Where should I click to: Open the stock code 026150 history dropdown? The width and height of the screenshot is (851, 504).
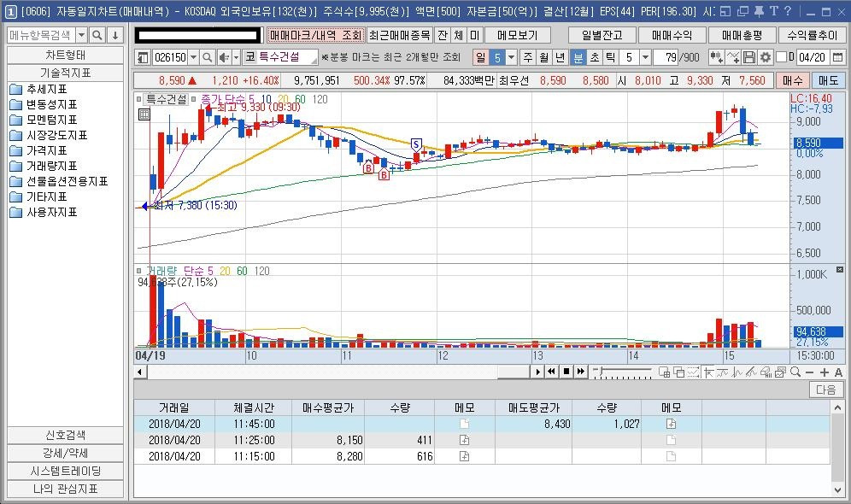(193, 57)
